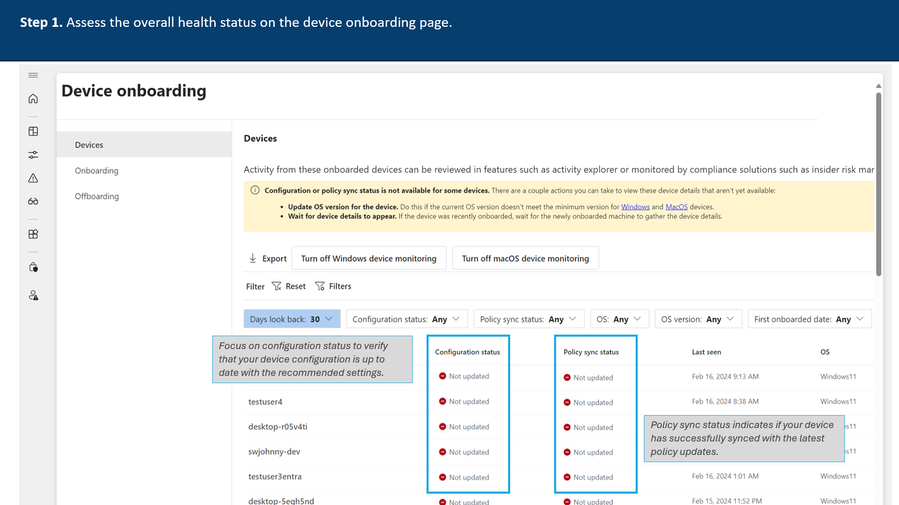The height and width of the screenshot is (505, 899).
Task: Select Offboarding in left pane
Action: coord(97,196)
